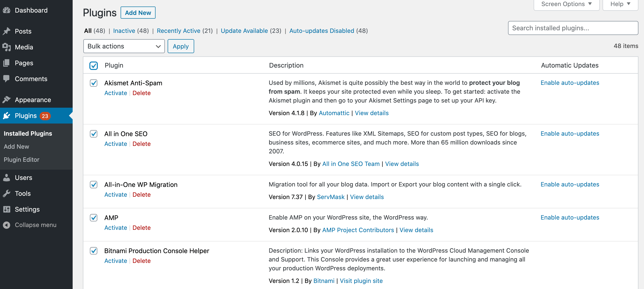Click the Appearance paintbrush icon
644x289 pixels.
(7, 100)
